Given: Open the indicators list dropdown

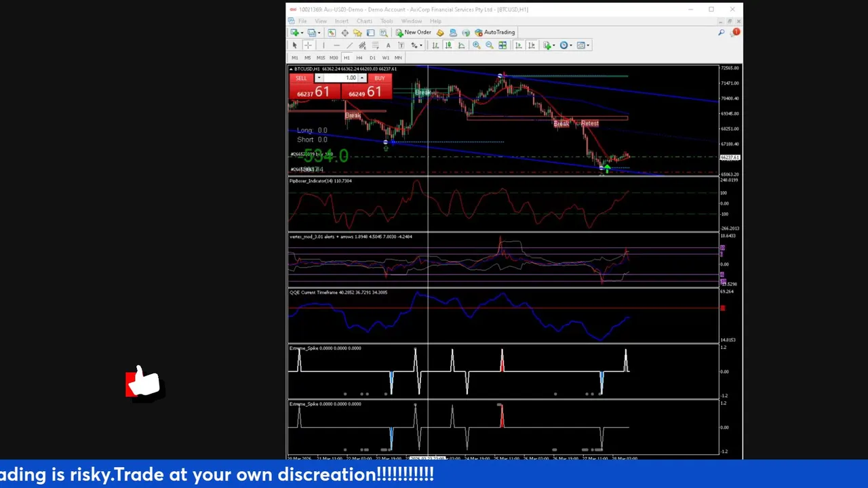Looking at the screenshot, I should point(549,45).
